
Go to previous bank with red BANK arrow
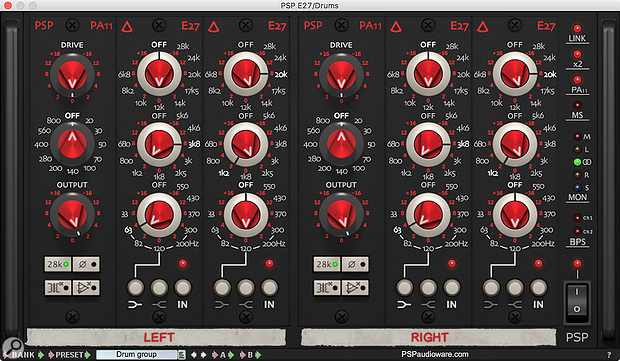5,355
